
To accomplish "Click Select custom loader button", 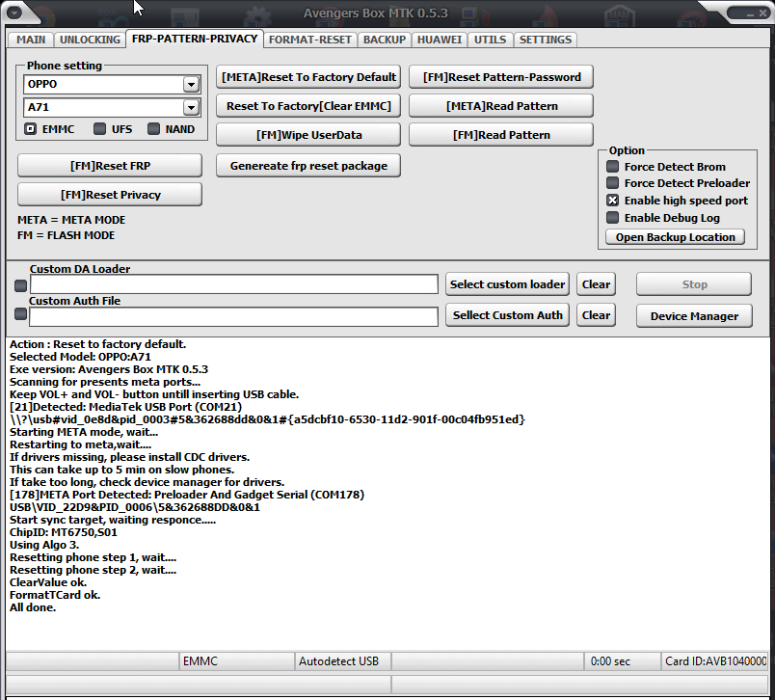I will tap(507, 284).
